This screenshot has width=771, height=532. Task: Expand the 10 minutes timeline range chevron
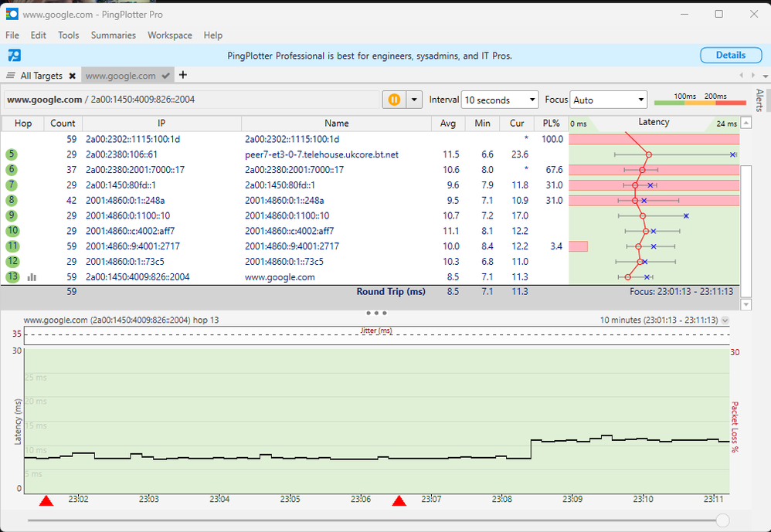(725, 320)
